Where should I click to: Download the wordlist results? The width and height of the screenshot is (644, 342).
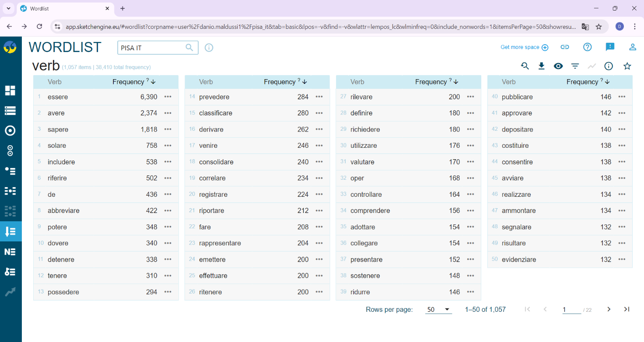click(x=542, y=66)
